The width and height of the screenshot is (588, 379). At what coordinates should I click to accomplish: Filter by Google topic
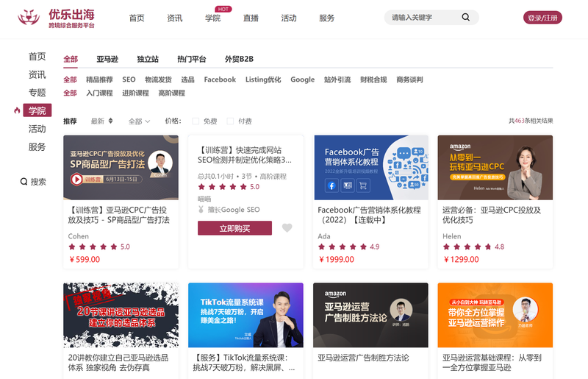pos(302,79)
